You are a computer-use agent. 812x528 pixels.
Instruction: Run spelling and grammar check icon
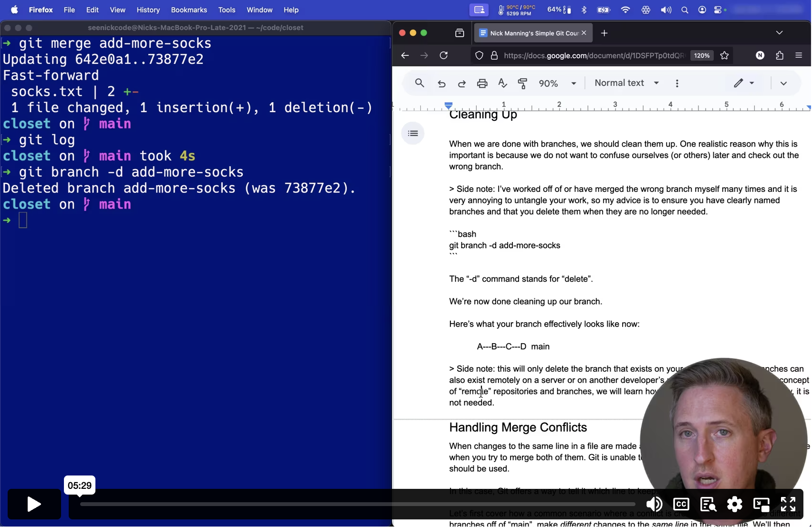502,84
